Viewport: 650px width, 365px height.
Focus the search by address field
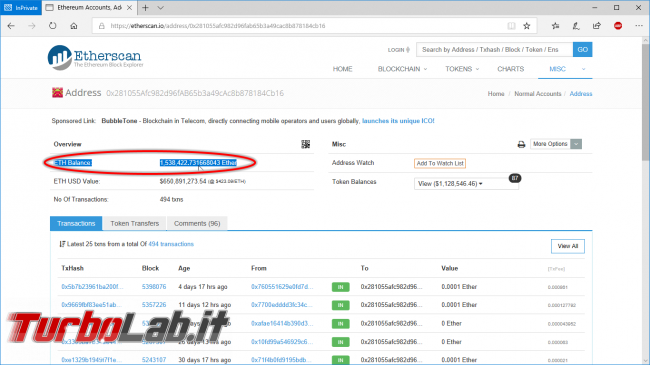(495, 49)
